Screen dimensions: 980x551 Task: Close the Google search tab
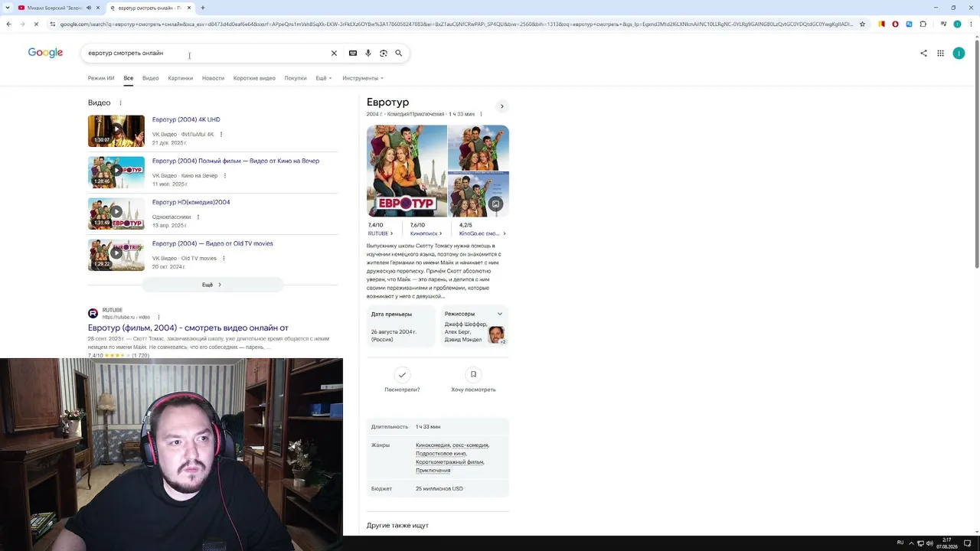pos(189,8)
